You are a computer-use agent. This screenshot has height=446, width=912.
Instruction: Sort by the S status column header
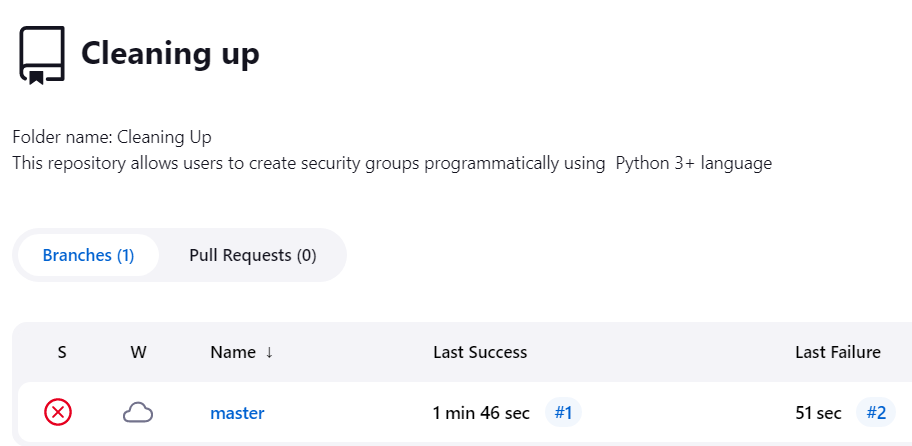point(62,352)
